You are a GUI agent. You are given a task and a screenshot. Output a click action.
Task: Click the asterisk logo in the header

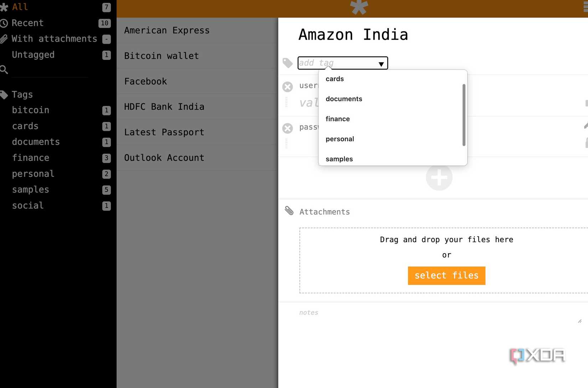(359, 7)
